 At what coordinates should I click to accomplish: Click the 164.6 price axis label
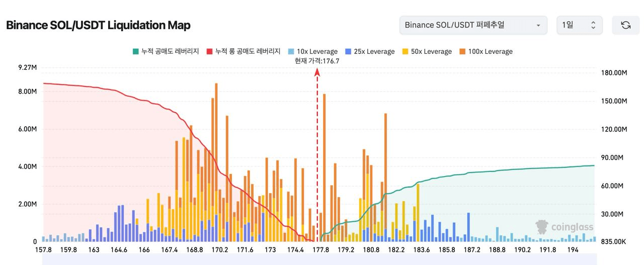coord(119,250)
